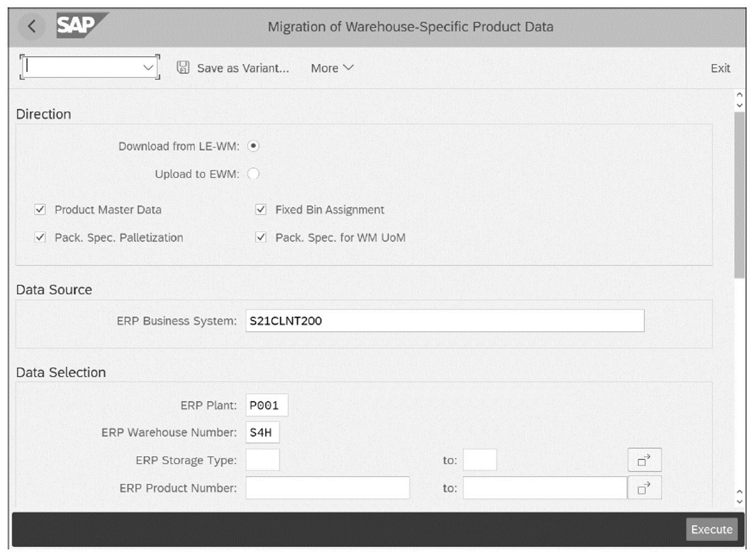Expand the More menu
The height and width of the screenshot is (560, 756).
coord(331,68)
